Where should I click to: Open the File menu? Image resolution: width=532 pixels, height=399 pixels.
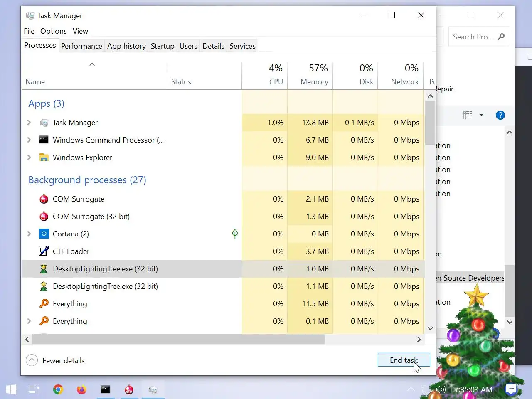(x=29, y=31)
